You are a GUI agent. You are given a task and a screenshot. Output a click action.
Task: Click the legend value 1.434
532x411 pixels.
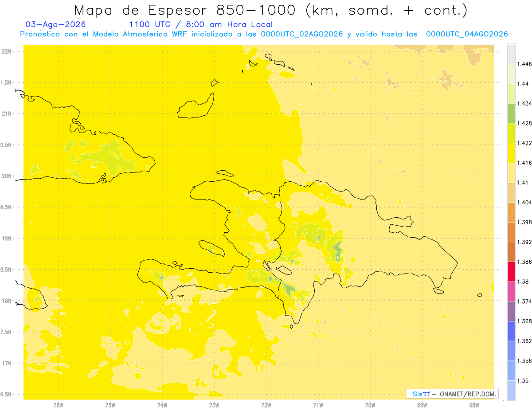coord(524,103)
